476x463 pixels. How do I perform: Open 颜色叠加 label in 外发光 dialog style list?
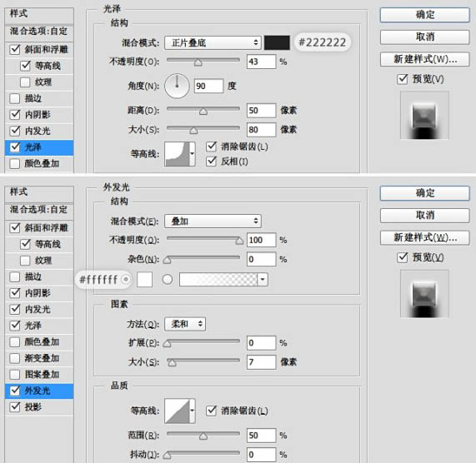point(42,342)
